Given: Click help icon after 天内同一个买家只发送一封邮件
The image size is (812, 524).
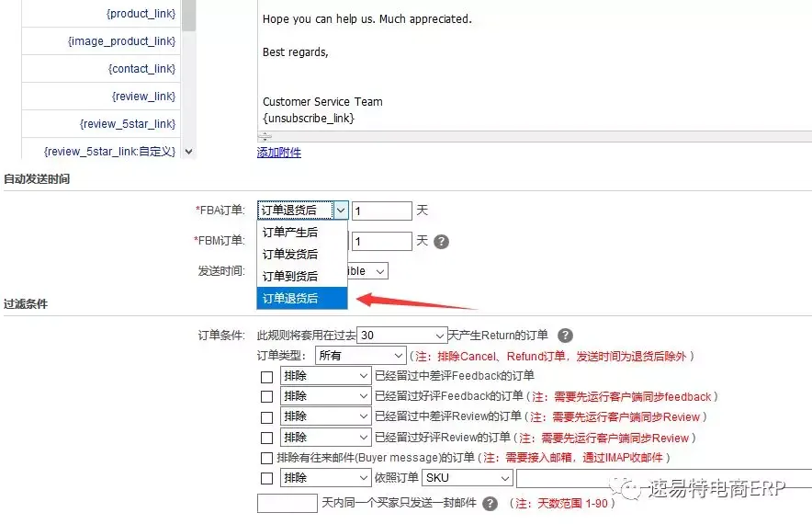Looking at the screenshot, I should click(x=490, y=503).
